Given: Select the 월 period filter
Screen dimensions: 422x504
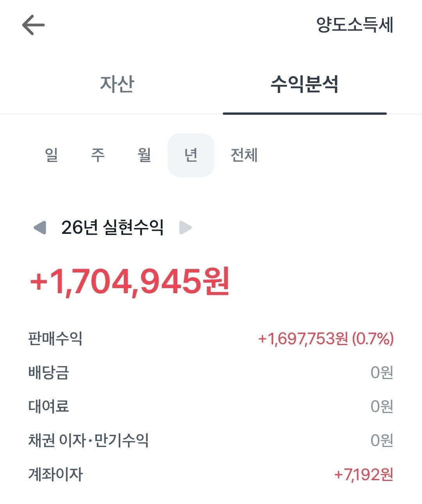Looking at the screenshot, I should click(x=144, y=155).
